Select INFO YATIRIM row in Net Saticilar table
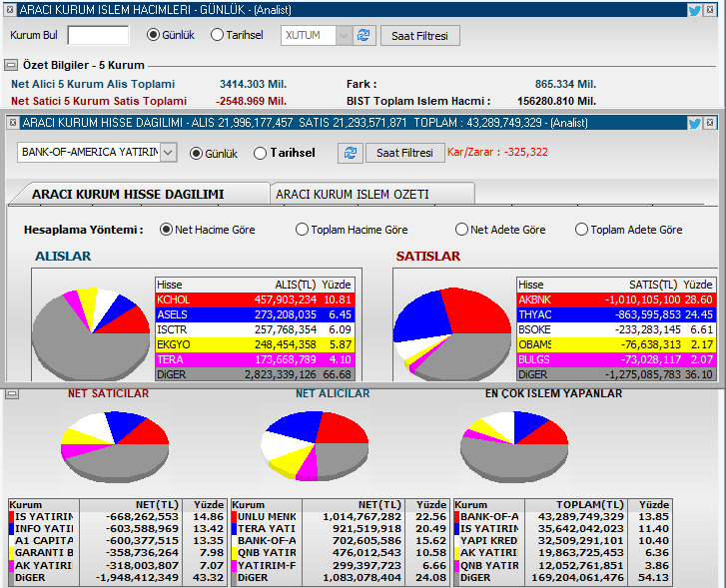This screenshot has height=588, width=726. (117, 529)
